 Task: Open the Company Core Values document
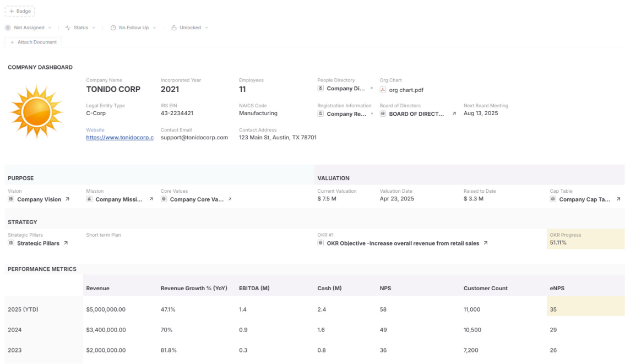pyautogui.click(x=197, y=199)
